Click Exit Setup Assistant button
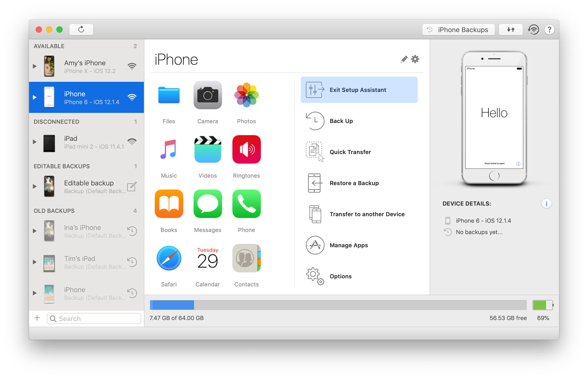588x378 pixels. [359, 90]
